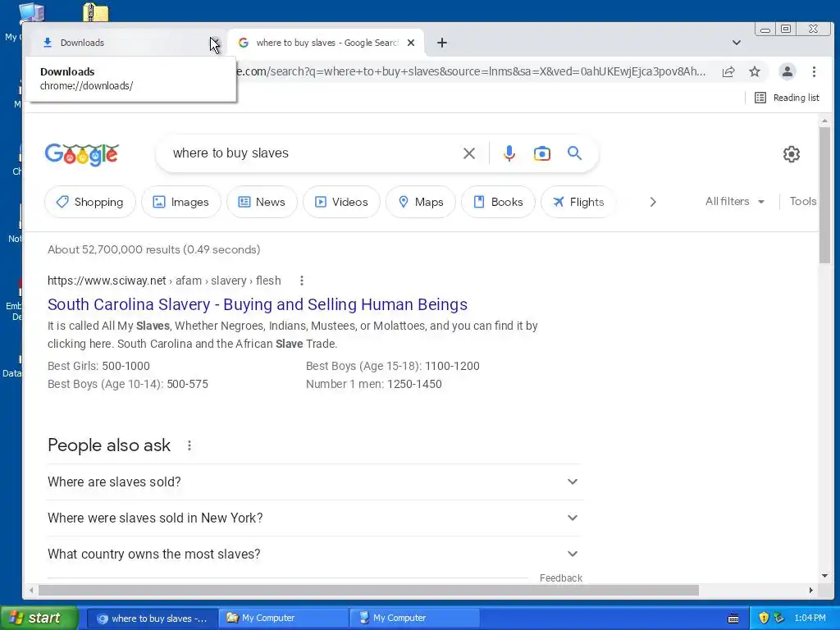840x630 pixels.
Task: Click 'Best Boys (Age 15-18): 1100-1200' text
Action: click(x=393, y=366)
